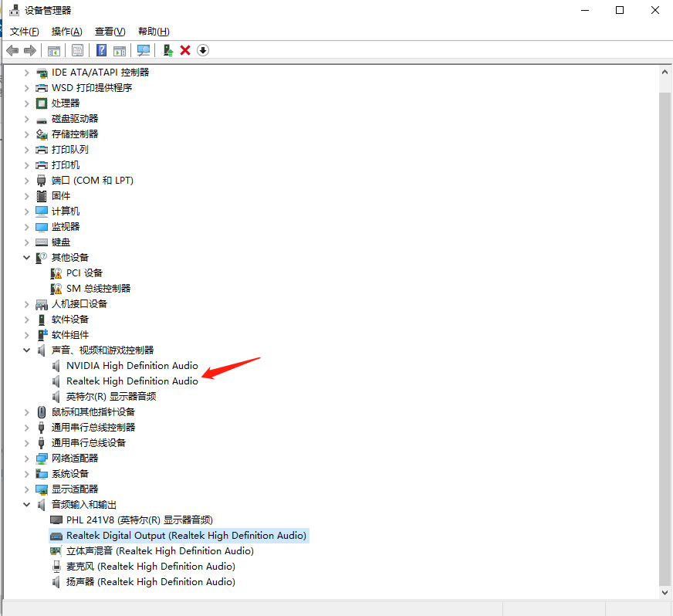This screenshot has height=616, width=673.
Task: Minimize the Device Manager window
Action: [x=584, y=10]
